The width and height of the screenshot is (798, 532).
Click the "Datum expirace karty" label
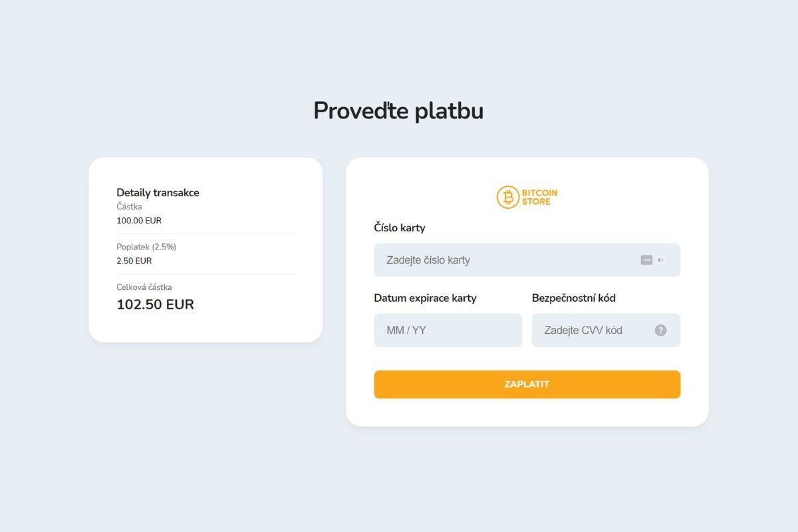(425, 298)
